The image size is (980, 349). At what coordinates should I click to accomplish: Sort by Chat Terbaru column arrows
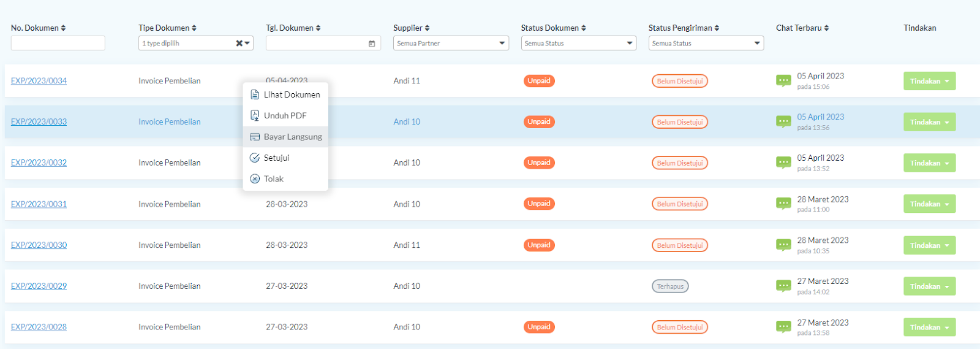point(826,28)
